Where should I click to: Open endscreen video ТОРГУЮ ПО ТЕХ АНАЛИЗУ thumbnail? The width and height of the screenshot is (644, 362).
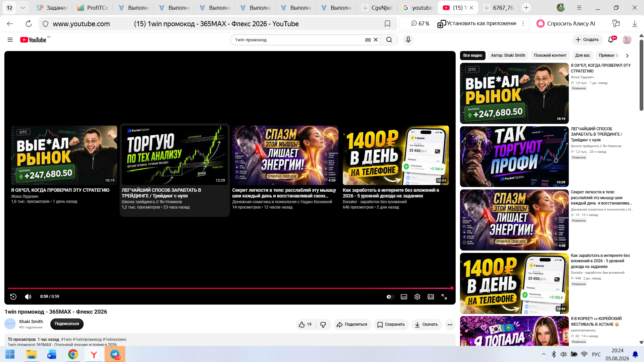175,155
